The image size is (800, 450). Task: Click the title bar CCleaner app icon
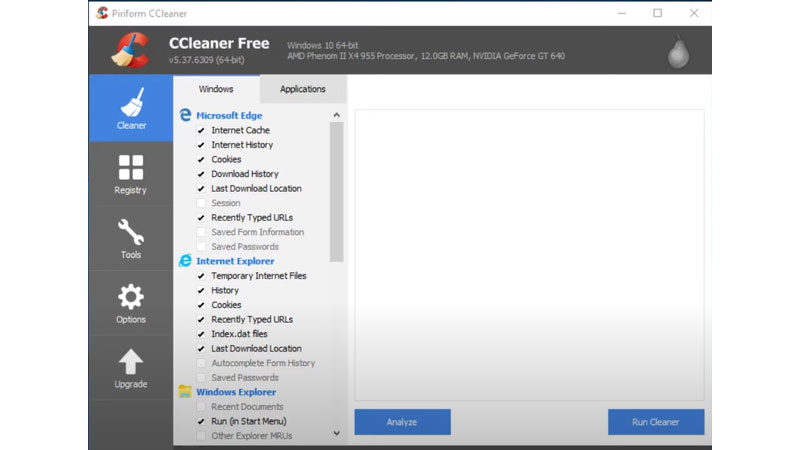coord(102,13)
